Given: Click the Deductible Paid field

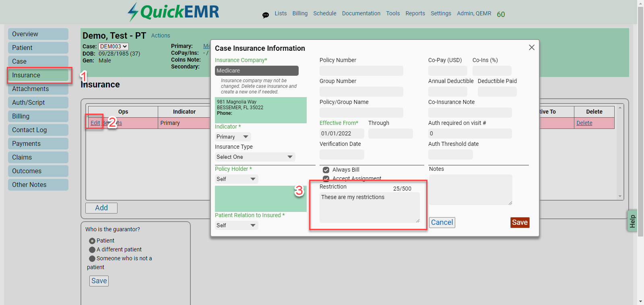Looking at the screenshot, I should tap(497, 92).
